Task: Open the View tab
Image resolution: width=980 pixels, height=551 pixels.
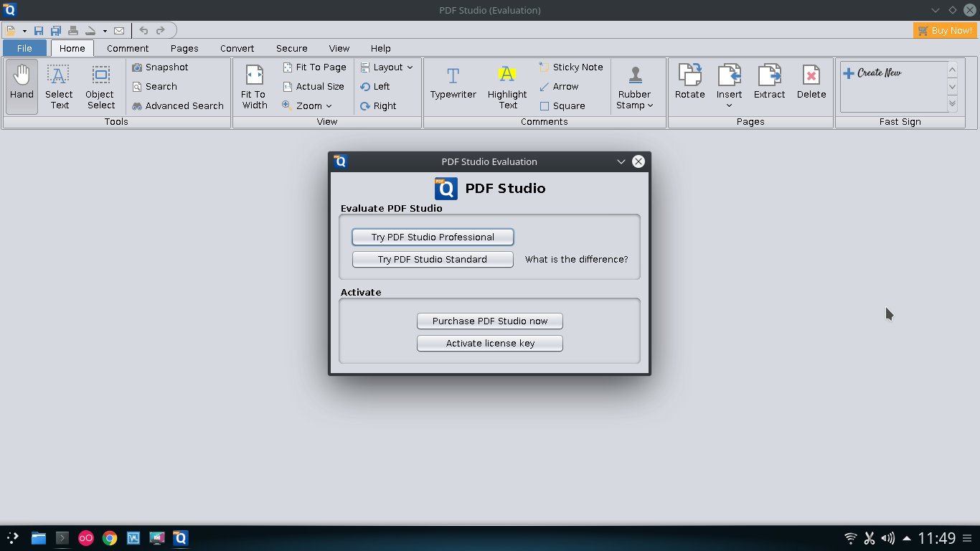Action: tap(339, 48)
